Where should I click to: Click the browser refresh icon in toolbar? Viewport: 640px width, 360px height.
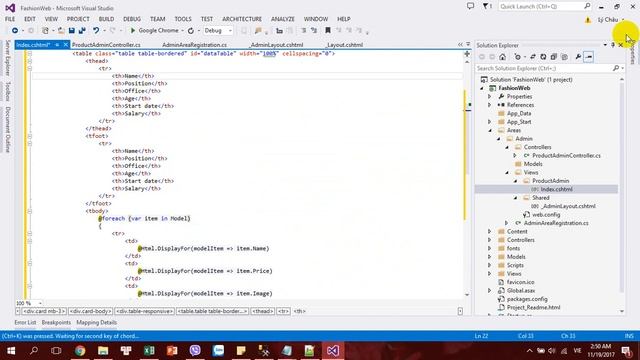[191, 31]
